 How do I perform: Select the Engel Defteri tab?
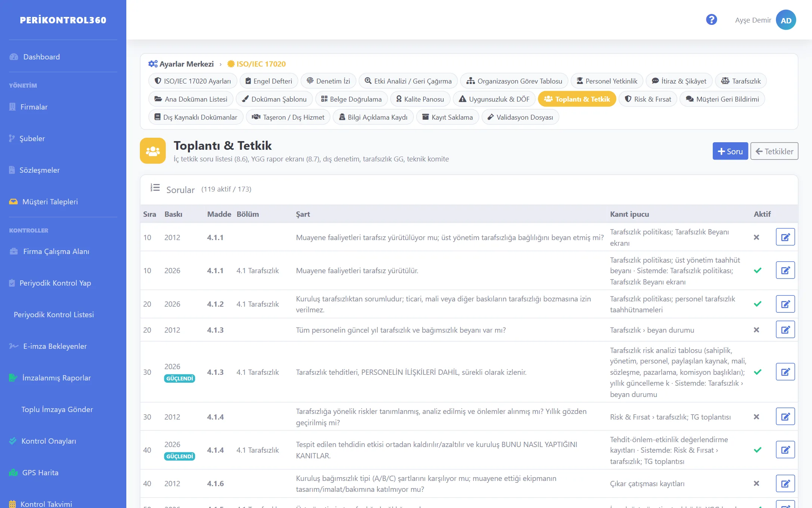[269, 81]
